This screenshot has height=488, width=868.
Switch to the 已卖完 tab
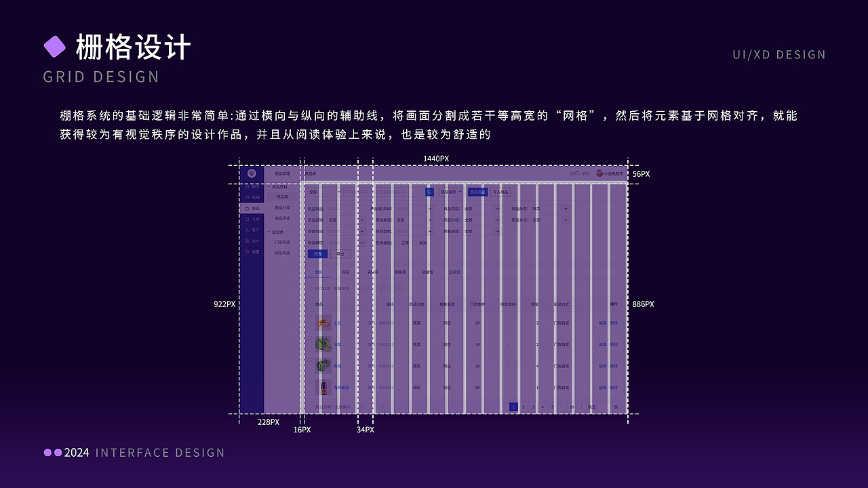click(x=454, y=272)
